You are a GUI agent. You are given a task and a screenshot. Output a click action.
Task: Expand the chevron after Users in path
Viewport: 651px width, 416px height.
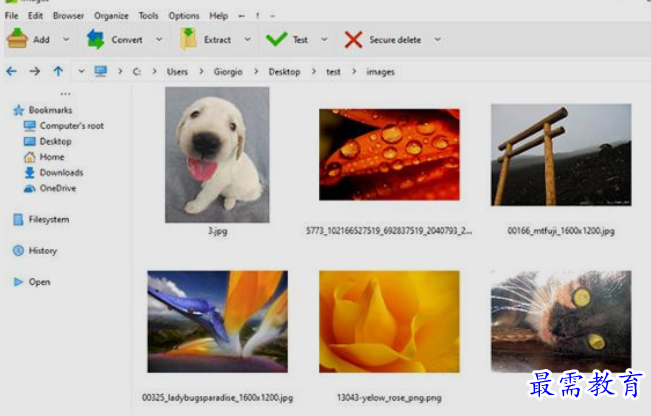(201, 71)
